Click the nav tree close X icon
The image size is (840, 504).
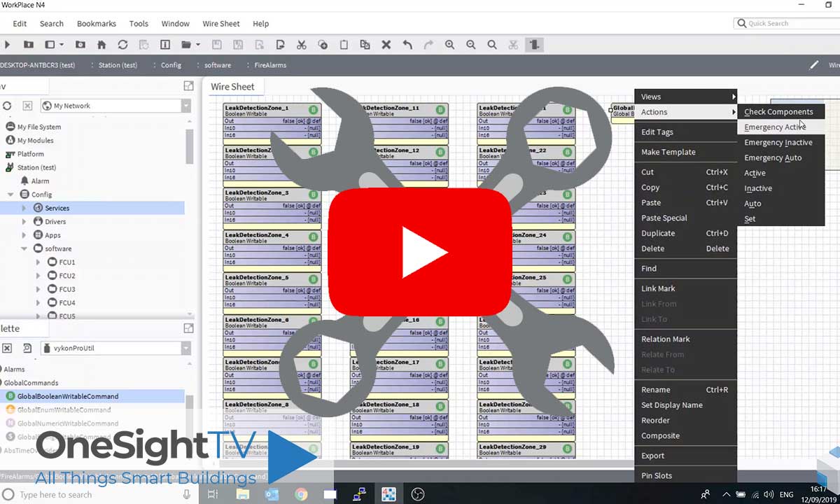(x=27, y=106)
